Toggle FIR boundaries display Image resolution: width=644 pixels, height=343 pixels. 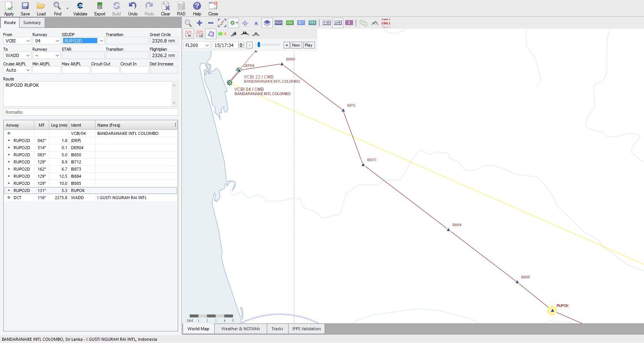(327, 23)
